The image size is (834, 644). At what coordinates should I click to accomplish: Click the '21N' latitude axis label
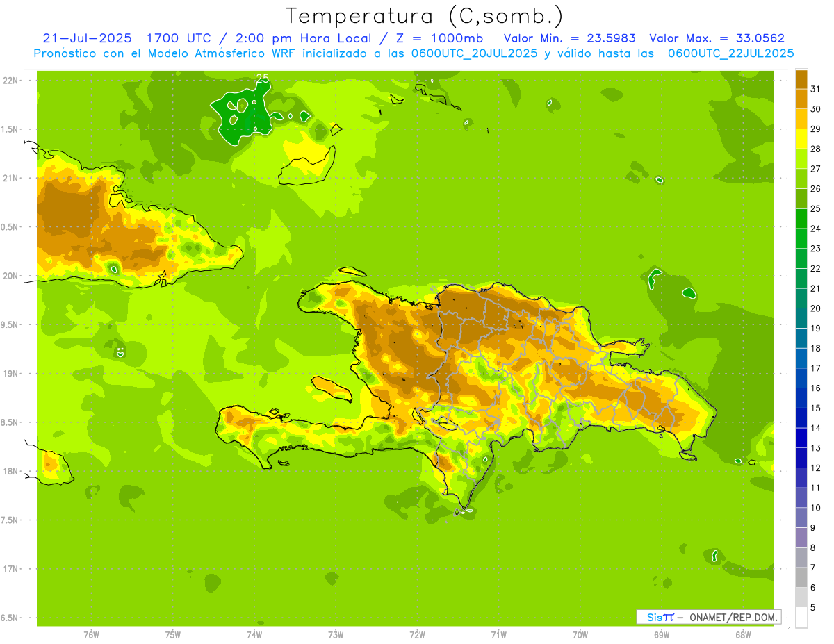tap(11, 178)
